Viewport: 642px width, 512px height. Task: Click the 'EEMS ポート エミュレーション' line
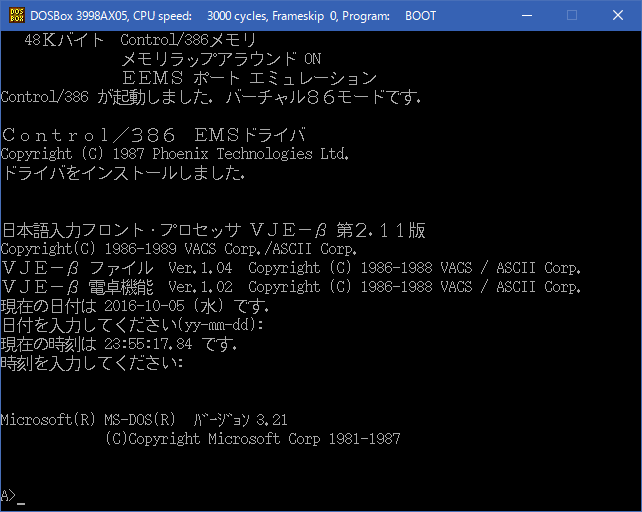(249, 78)
